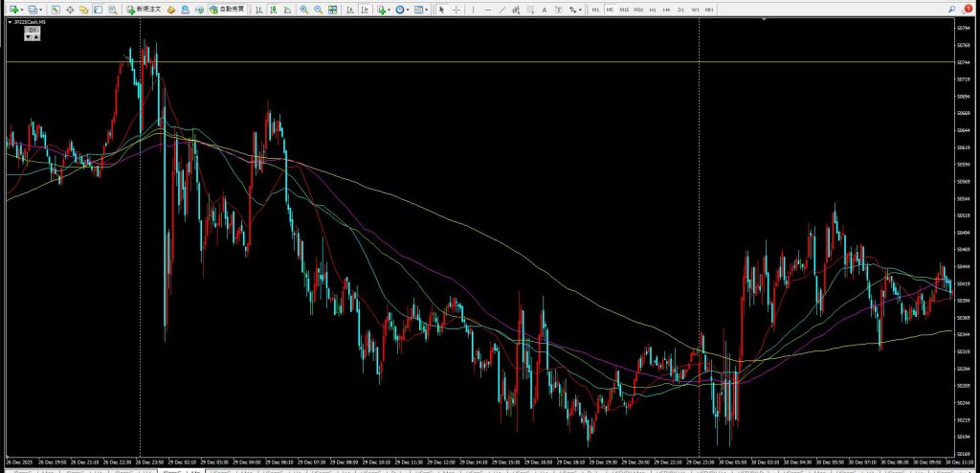Screen dimensions: 980x473
Task: Select the crosshair tool
Action: pos(456,9)
